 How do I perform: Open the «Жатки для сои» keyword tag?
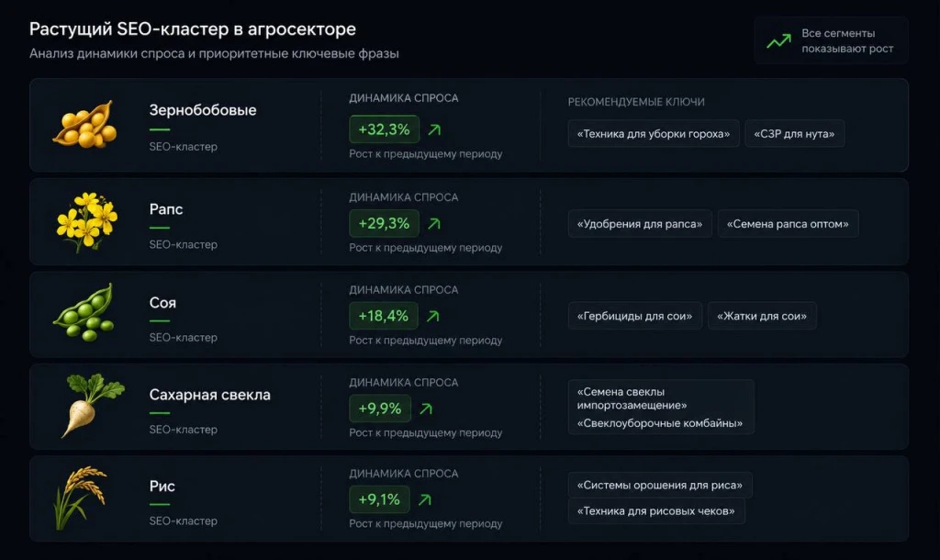click(x=762, y=316)
